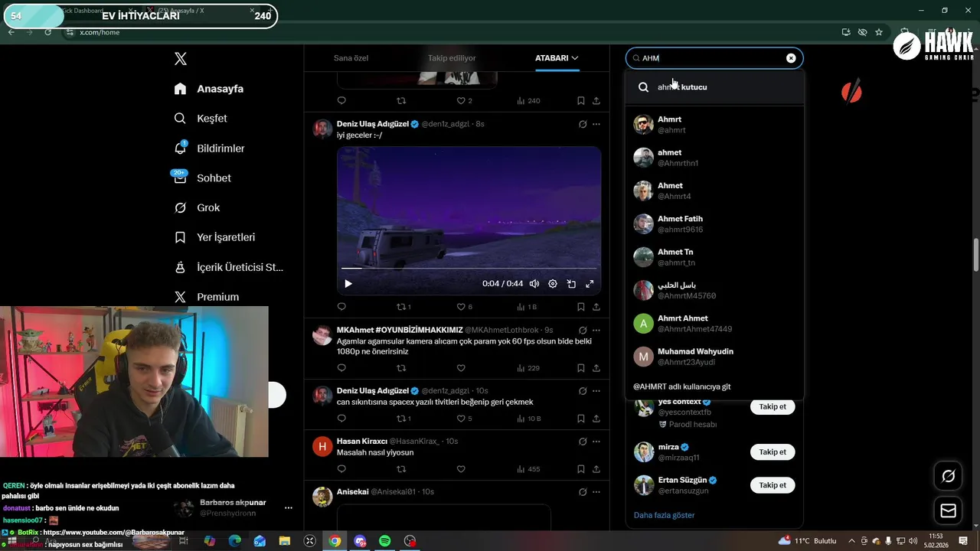Bookmark the iyi geceler tweet

point(581,307)
